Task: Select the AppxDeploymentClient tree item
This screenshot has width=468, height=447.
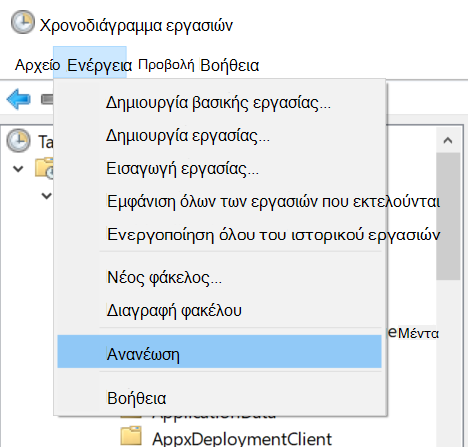Action: click(242, 438)
